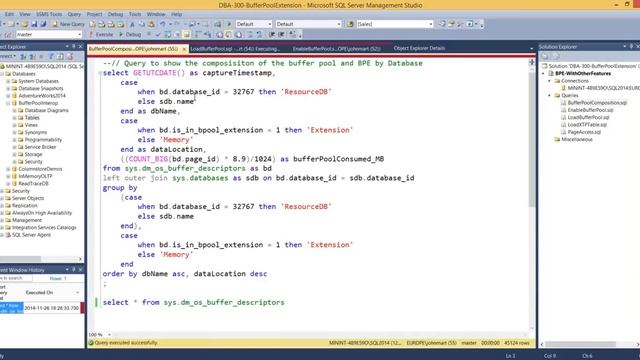The image size is (640, 360).
Task: Expand the System Databases node
Action: click(8, 81)
